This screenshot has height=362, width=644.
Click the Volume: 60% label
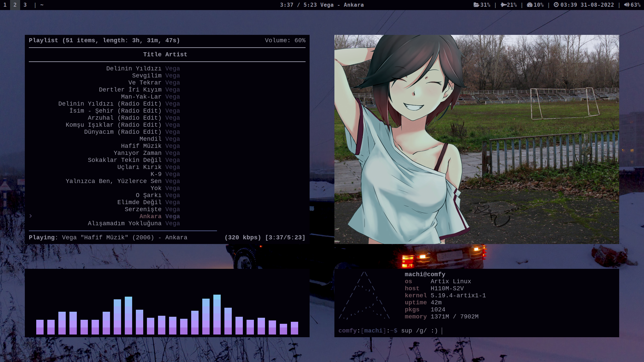pos(285,40)
